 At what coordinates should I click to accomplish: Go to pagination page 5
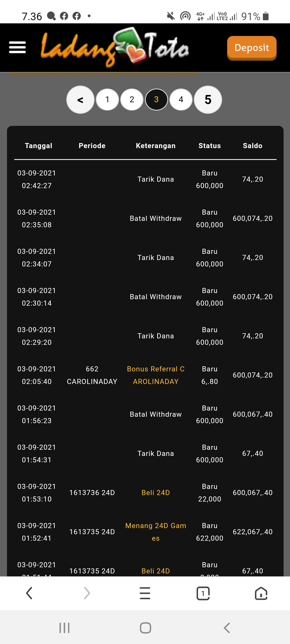click(208, 100)
